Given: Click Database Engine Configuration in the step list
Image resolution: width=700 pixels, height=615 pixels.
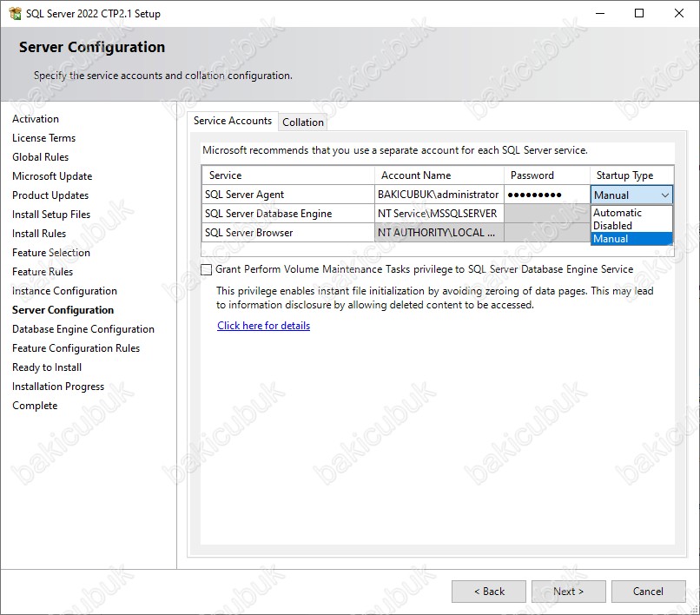Looking at the screenshot, I should pyautogui.click(x=83, y=329).
